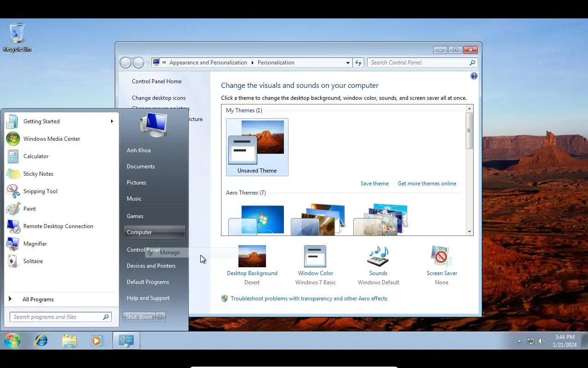The width and height of the screenshot is (588, 368).
Task: Click the network icon in system tray
Action: (x=531, y=341)
